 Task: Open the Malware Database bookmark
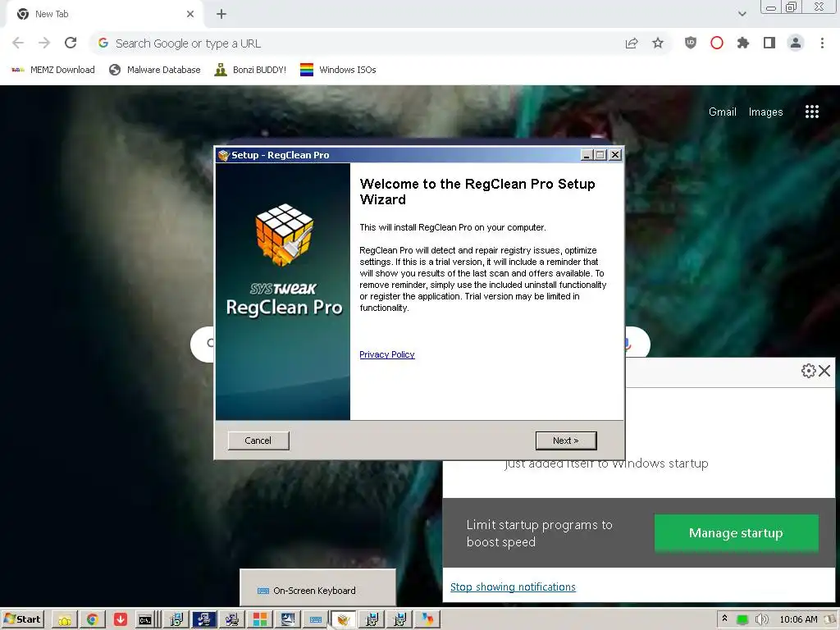point(155,70)
